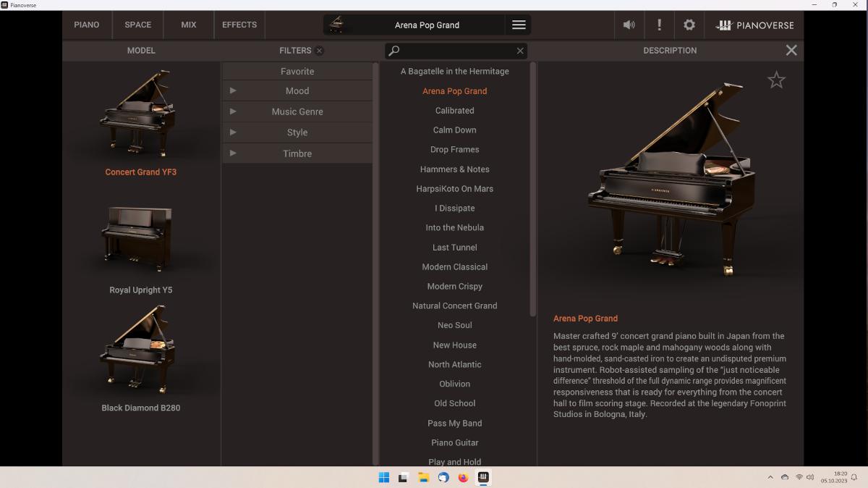The width and height of the screenshot is (868, 488).
Task: Click the filters panel scrollbar
Action: 375,264
